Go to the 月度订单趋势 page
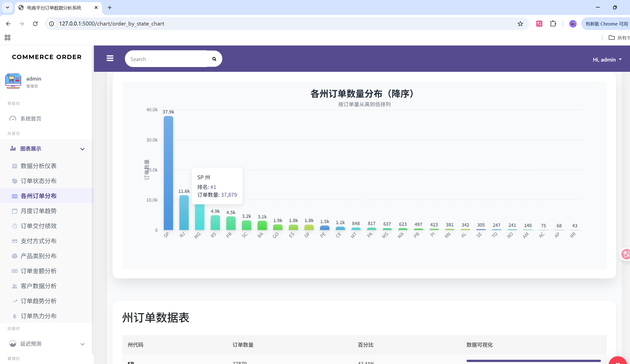630x364 pixels. (x=39, y=211)
